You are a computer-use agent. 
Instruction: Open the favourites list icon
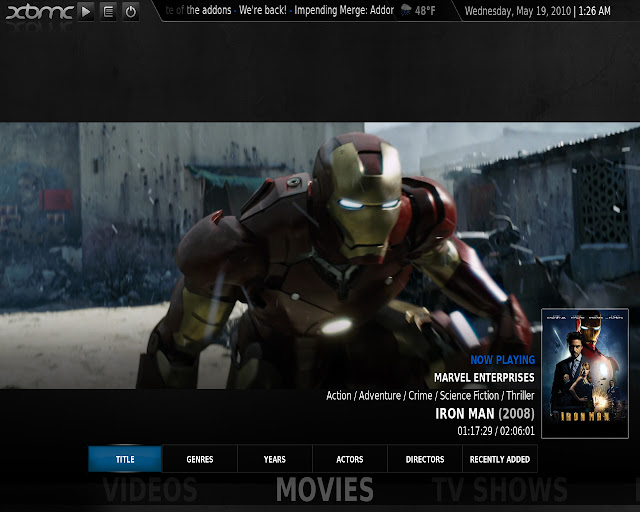(108, 12)
